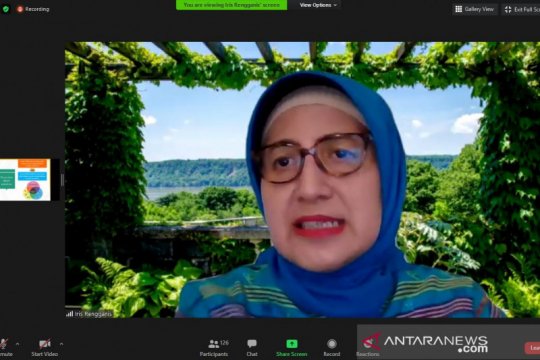Screen dimensions: 540x360
Task: Click the screen-viewing green notification banner
Action: tap(231, 5)
